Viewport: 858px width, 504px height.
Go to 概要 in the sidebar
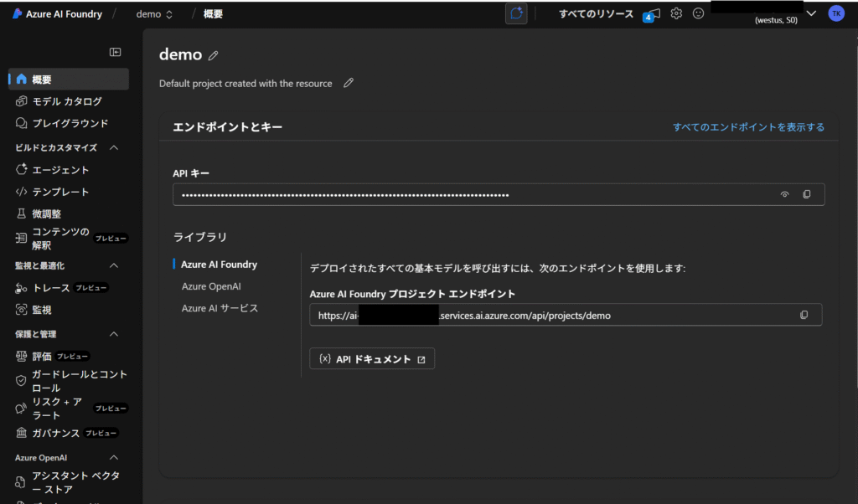tap(69, 80)
